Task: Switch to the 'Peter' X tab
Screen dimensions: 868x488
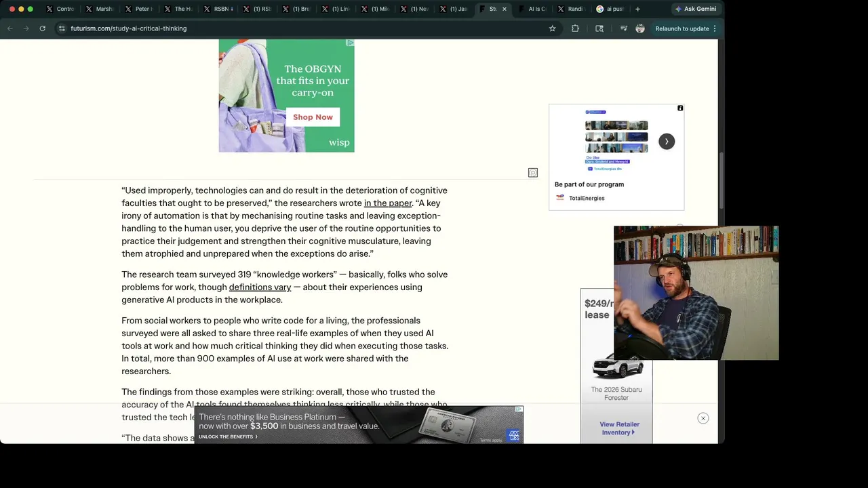Action: 138,9
